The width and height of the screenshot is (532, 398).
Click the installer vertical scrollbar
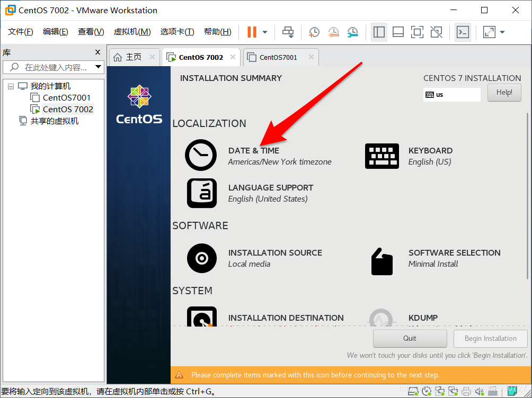(x=527, y=196)
